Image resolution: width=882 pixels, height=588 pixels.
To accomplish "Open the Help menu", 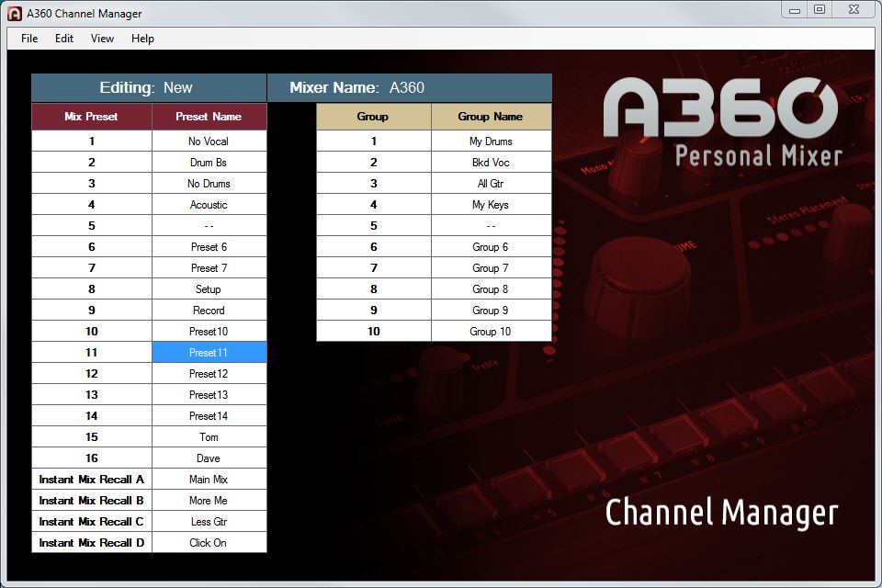I will coord(143,39).
